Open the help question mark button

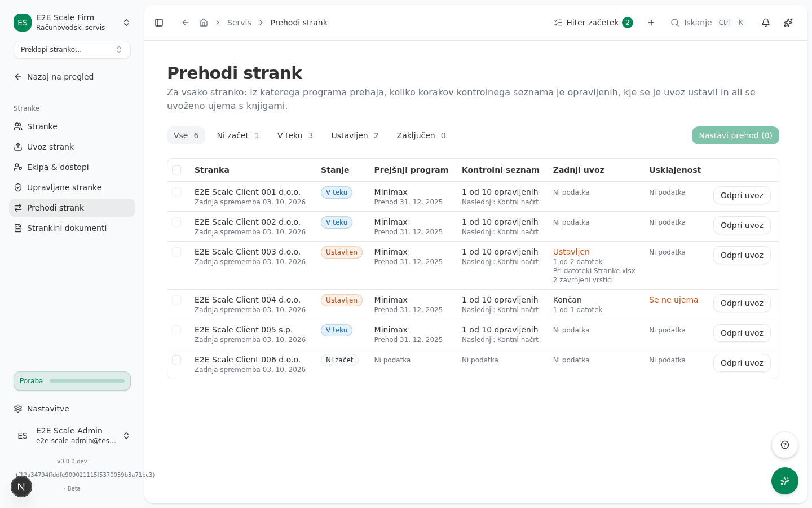[785, 445]
